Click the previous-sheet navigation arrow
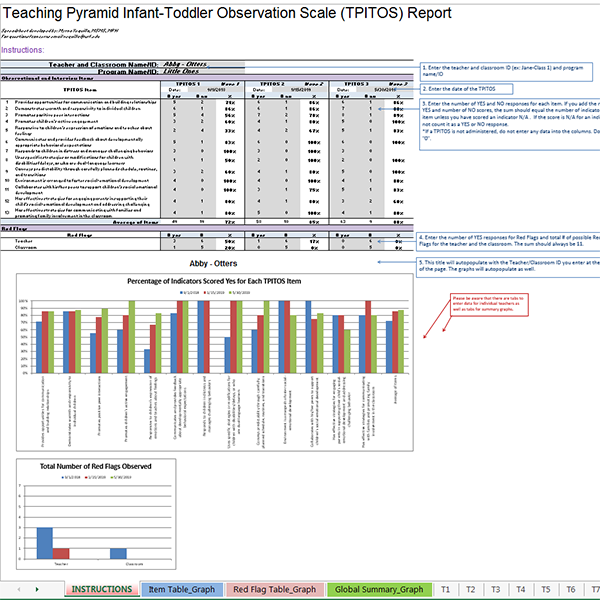The image size is (600, 600). click(19, 589)
